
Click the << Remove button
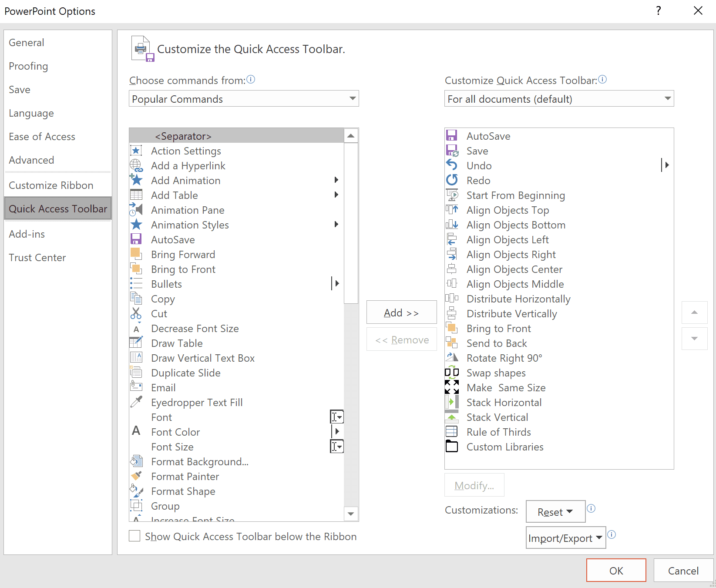(x=401, y=339)
